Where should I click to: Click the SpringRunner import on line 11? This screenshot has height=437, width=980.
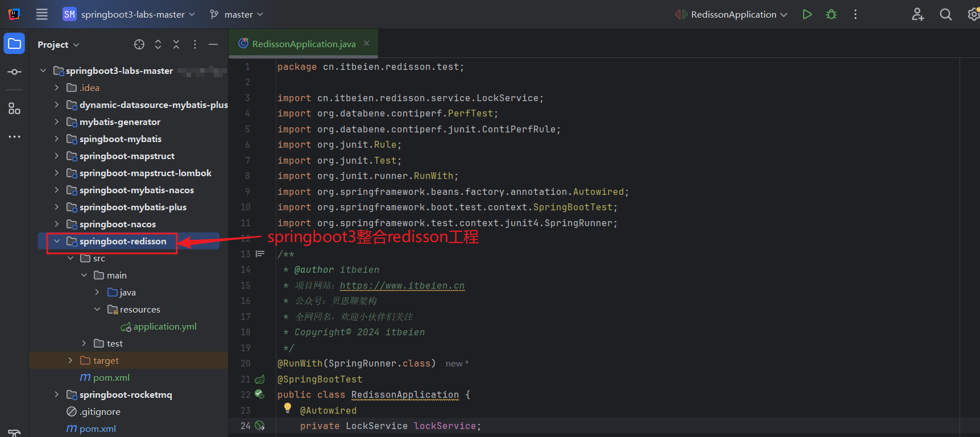pos(447,223)
